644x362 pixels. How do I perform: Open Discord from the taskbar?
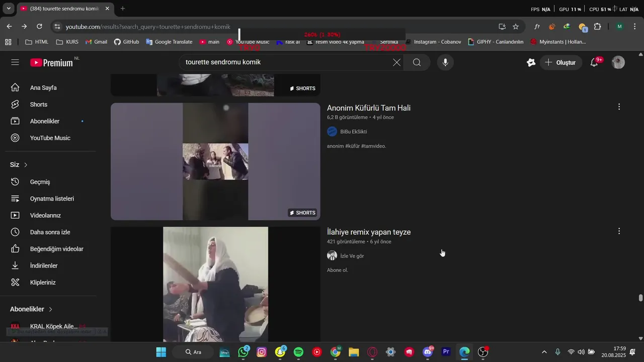(428, 352)
